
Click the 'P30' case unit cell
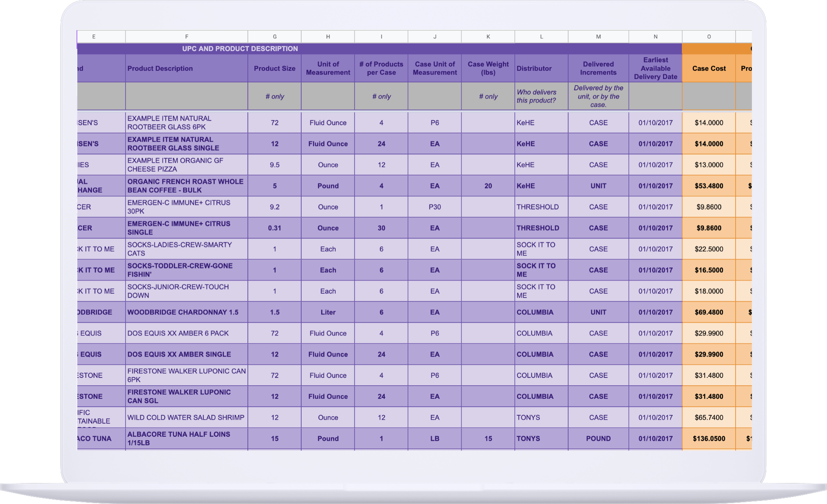(x=434, y=207)
